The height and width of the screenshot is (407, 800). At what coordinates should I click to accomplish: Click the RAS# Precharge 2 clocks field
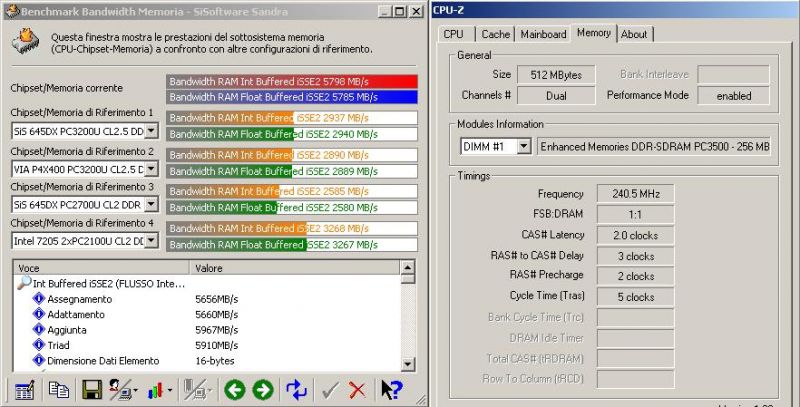(635, 276)
